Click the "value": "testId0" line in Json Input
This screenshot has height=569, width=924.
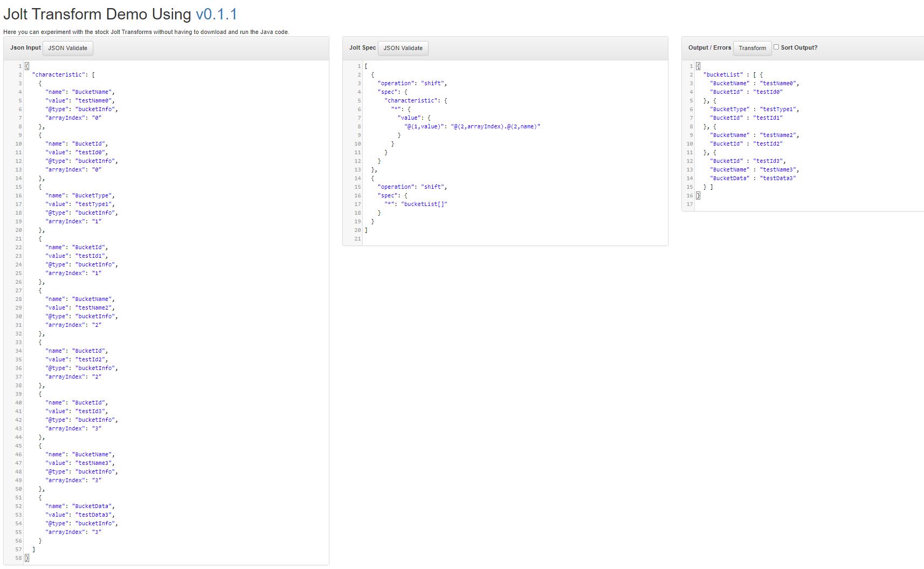click(77, 152)
